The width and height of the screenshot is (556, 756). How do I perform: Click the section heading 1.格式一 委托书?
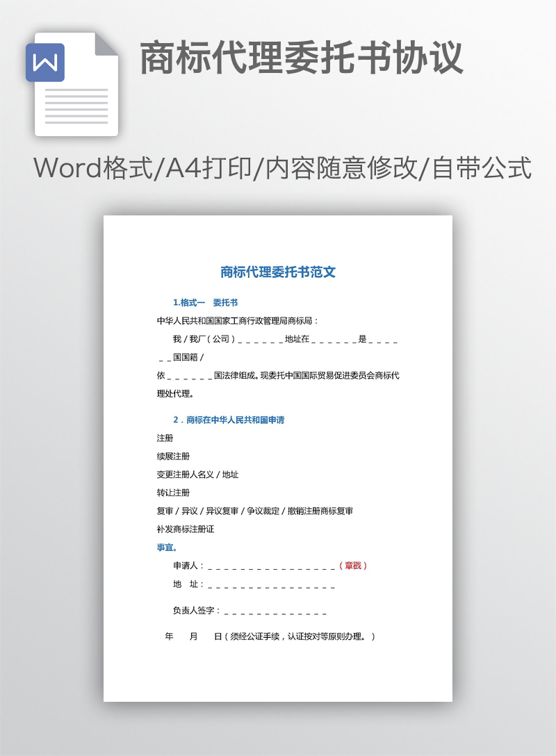click(x=206, y=303)
